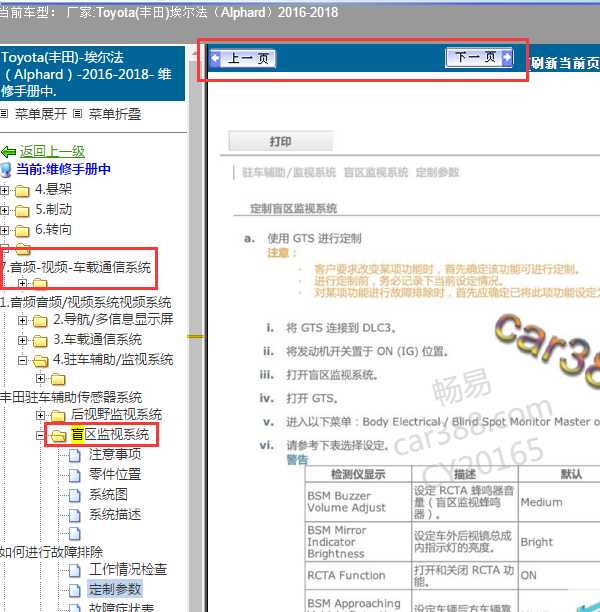Click the green back arrow icon
The height and width of the screenshot is (612, 600).
pyautogui.click(x=9, y=151)
